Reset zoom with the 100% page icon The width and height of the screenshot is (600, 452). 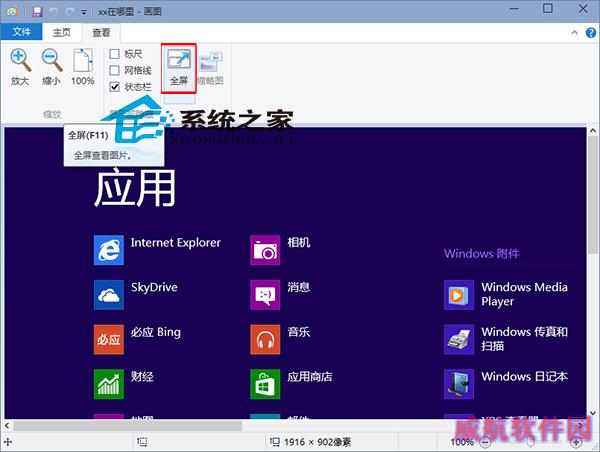pos(83,60)
